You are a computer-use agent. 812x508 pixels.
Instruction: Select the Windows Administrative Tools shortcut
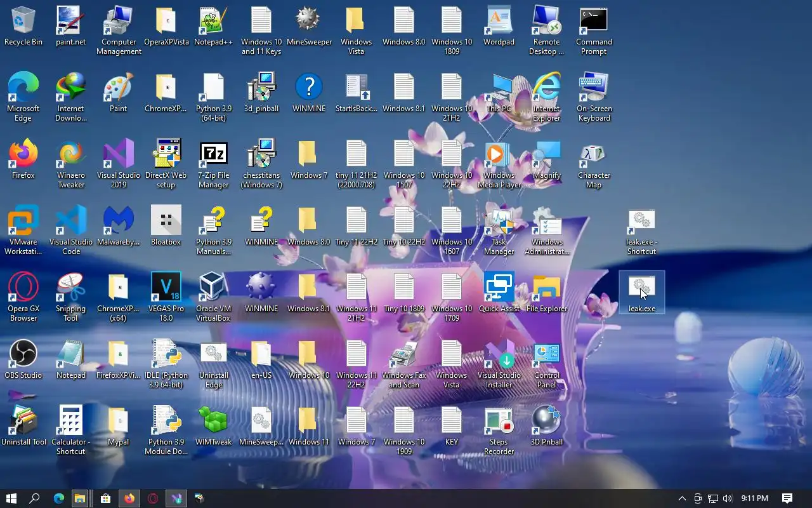point(547,231)
